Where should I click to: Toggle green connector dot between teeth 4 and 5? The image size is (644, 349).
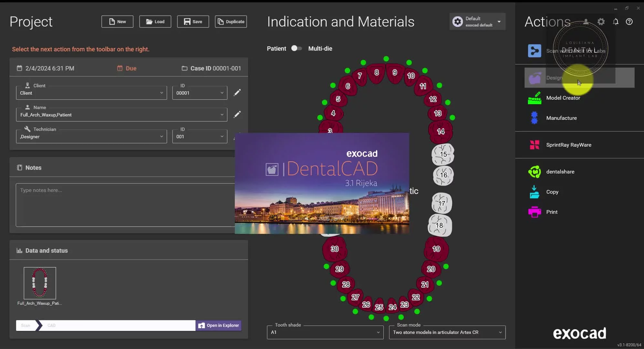tap(325, 102)
